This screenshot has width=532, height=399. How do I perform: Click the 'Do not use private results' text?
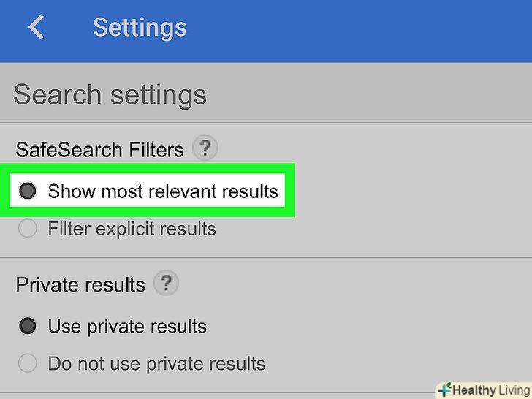(x=156, y=363)
